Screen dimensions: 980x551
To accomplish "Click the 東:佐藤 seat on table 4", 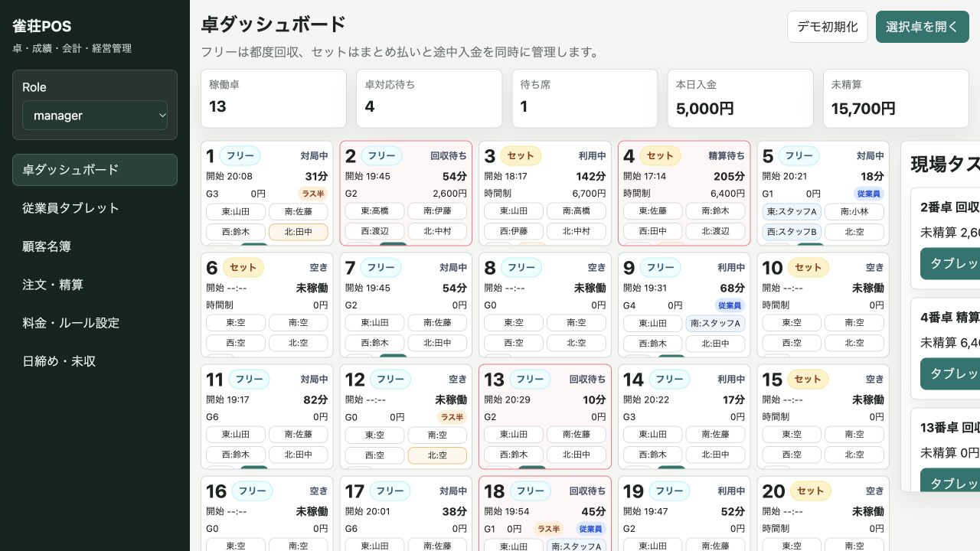I will [x=653, y=211].
